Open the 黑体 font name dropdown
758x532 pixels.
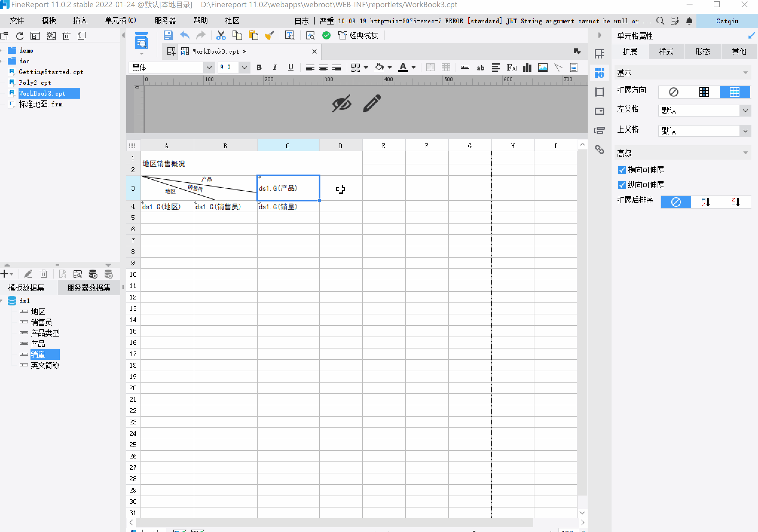pos(209,68)
